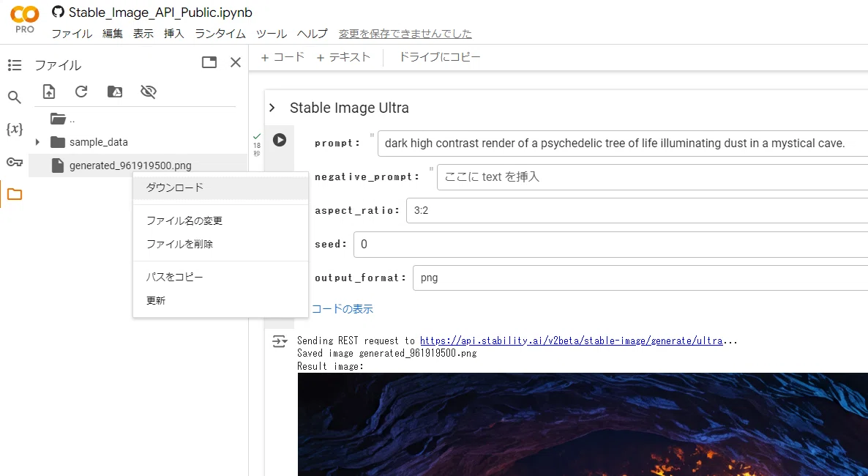Refresh the file list with the reload icon
Image resolution: width=868 pixels, height=476 pixels.
pyautogui.click(x=81, y=92)
